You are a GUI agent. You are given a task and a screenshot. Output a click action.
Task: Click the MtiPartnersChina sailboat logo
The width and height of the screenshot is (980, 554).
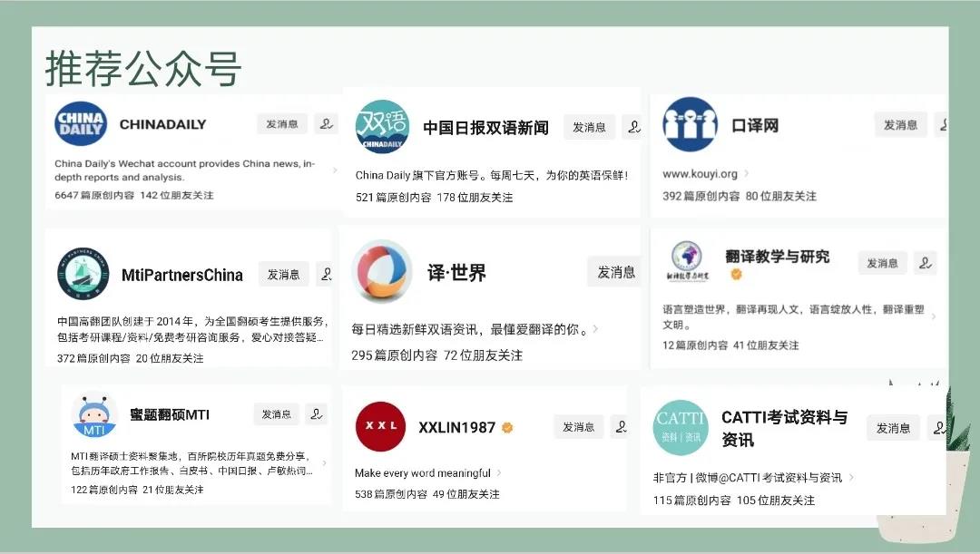[83, 274]
